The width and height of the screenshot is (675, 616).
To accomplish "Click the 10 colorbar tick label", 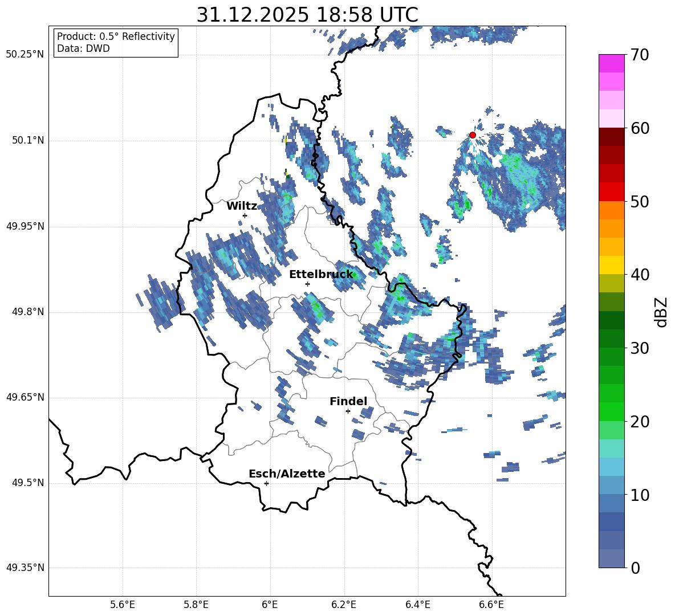I will pyautogui.click(x=640, y=495).
